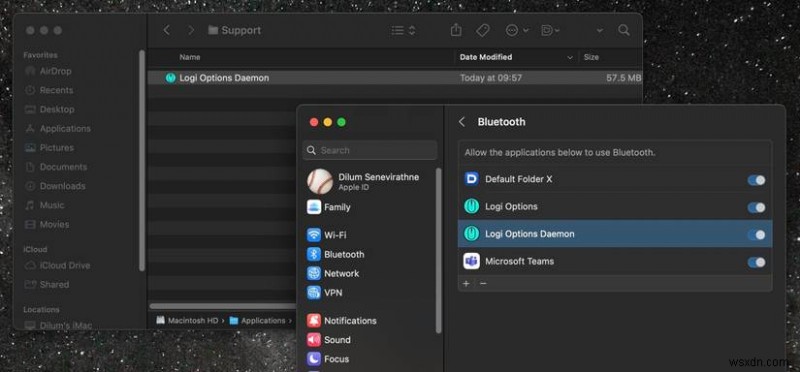Click the Finder Tags icon

click(x=482, y=31)
